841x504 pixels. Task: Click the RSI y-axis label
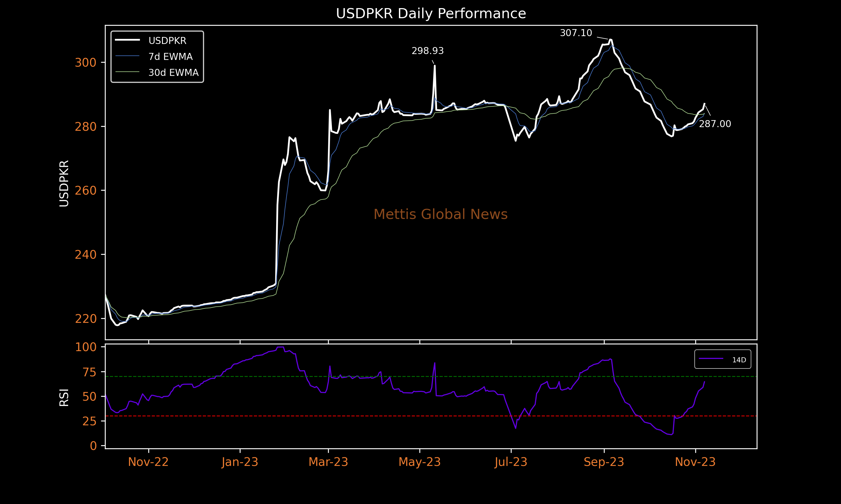[x=64, y=397]
